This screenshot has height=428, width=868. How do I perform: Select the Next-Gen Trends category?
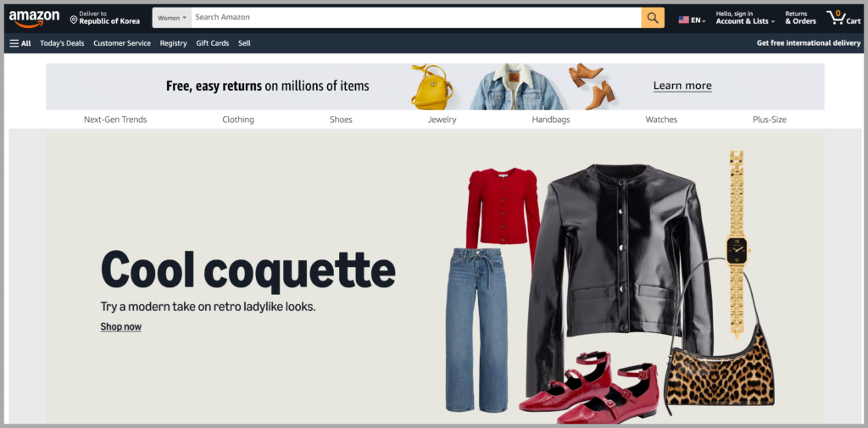115,119
